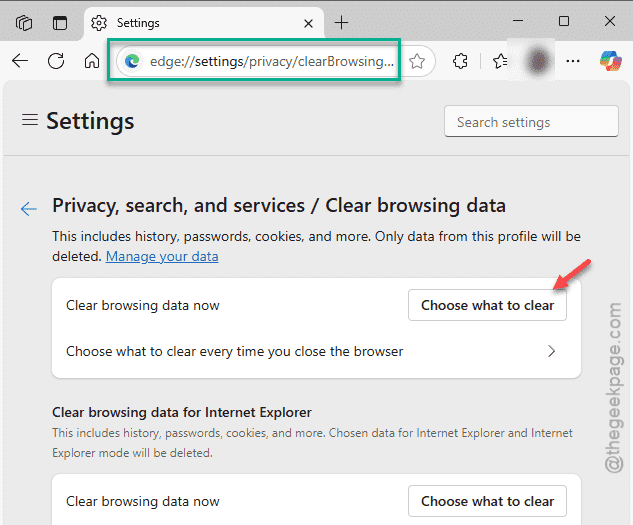The image size is (633, 525).
Task: Open the Copilot icon in the toolbar
Action: point(611,61)
